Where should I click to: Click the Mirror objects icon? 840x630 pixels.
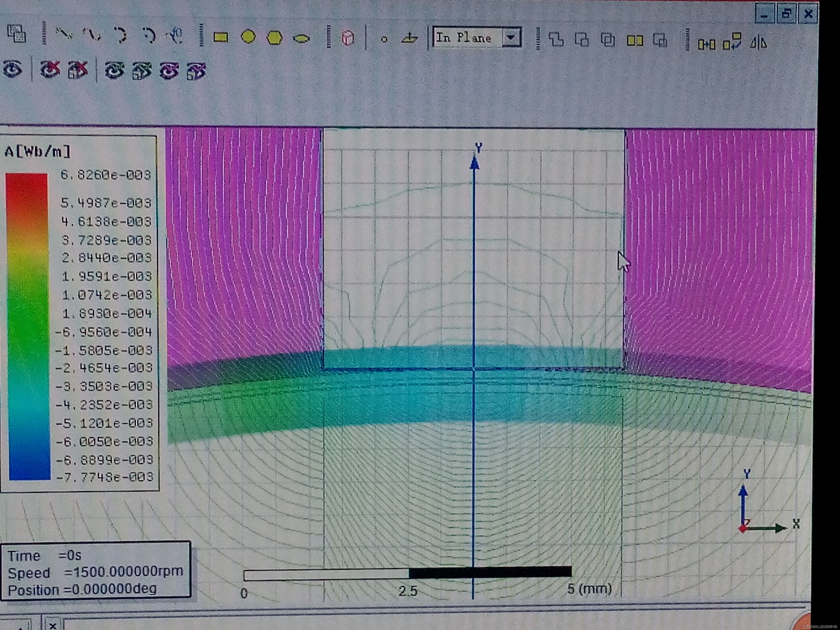point(758,42)
